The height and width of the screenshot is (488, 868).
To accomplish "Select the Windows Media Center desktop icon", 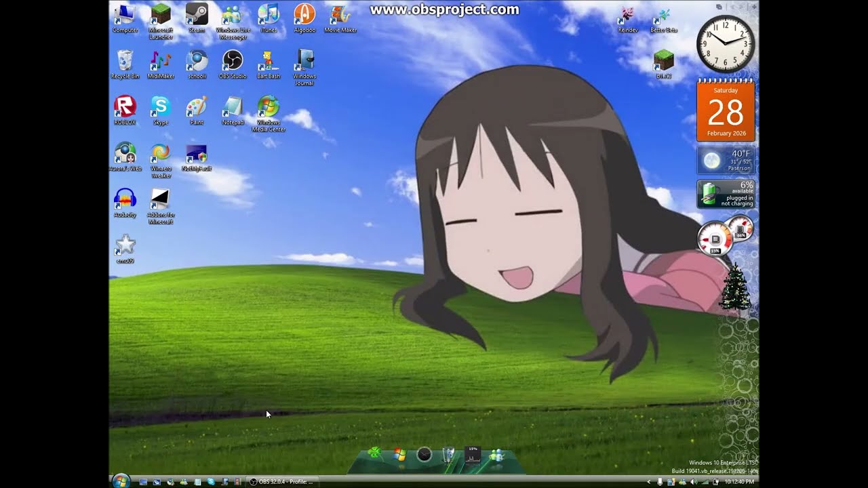I will click(x=269, y=113).
